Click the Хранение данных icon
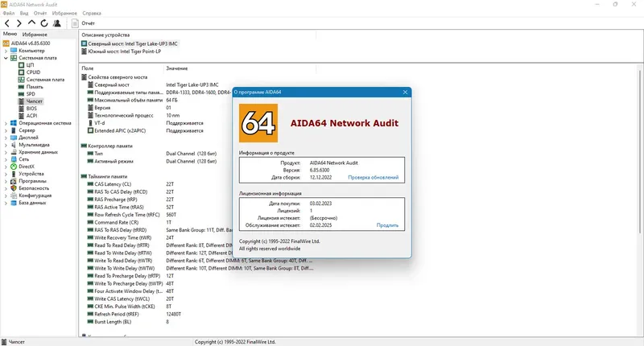 [14, 152]
